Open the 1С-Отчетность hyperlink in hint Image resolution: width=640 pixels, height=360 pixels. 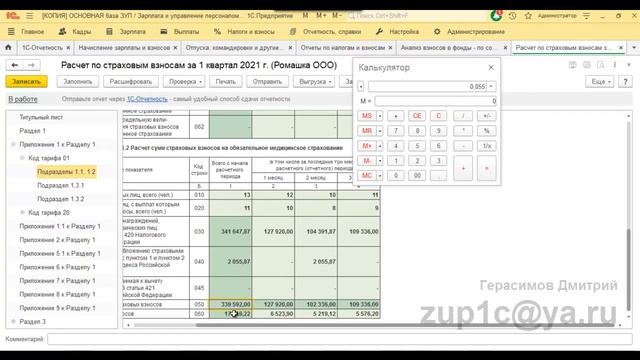coord(147,99)
